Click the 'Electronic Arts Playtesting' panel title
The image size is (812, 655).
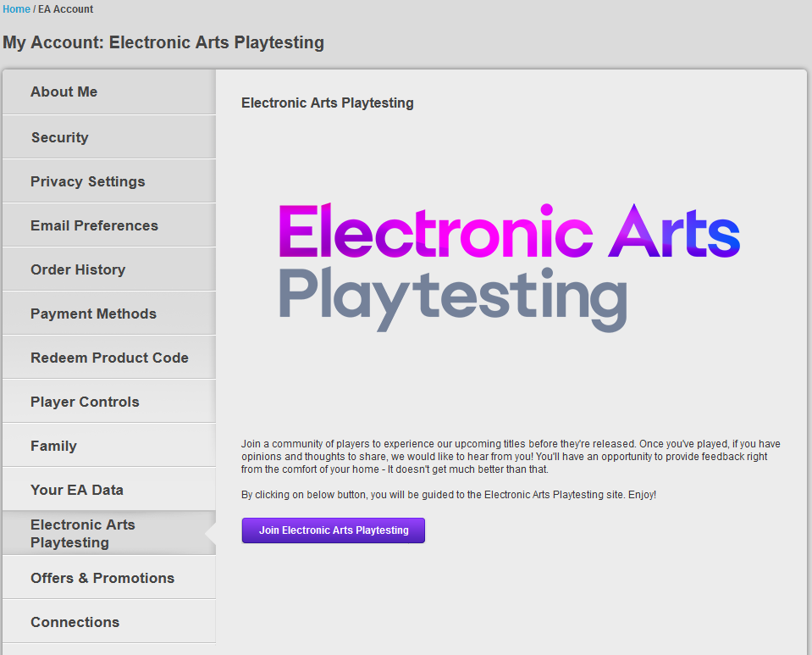click(328, 103)
